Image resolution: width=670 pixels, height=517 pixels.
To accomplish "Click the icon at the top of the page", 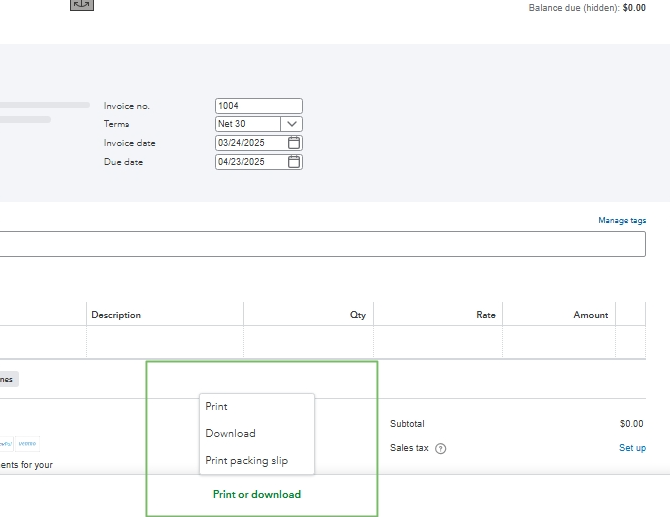I will tap(82, 4).
